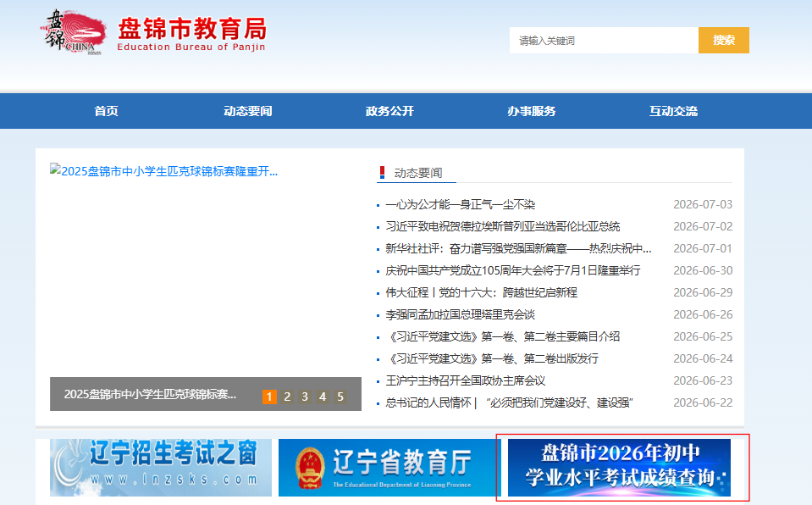Screen dimensions: 812x505
Task: Open 伟大征程 党的十六大 article
Action: pyautogui.click(x=482, y=293)
